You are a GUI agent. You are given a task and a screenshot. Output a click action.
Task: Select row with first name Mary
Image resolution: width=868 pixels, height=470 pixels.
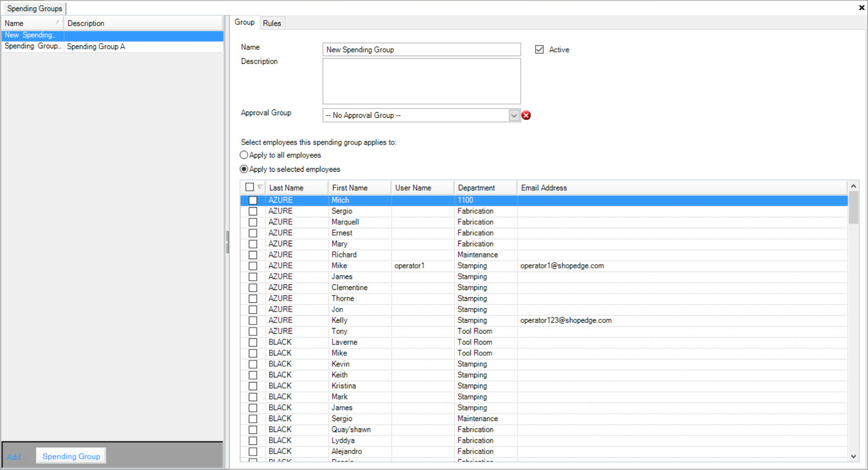pos(544,244)
